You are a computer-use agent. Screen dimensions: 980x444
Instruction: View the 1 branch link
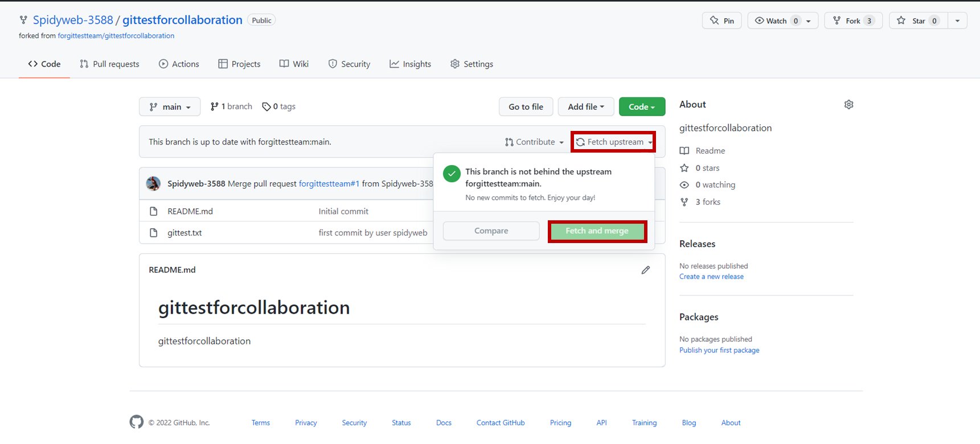coord(231,106)
